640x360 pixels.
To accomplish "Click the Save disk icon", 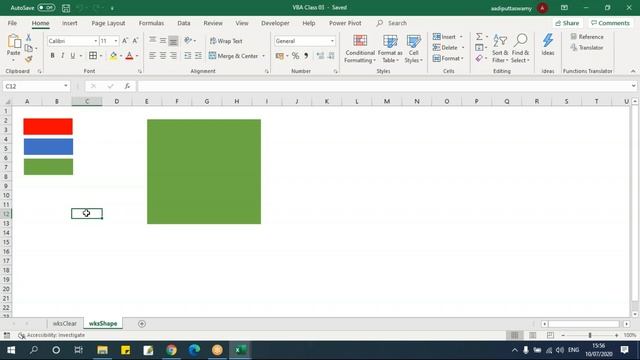I will [66, 8].
